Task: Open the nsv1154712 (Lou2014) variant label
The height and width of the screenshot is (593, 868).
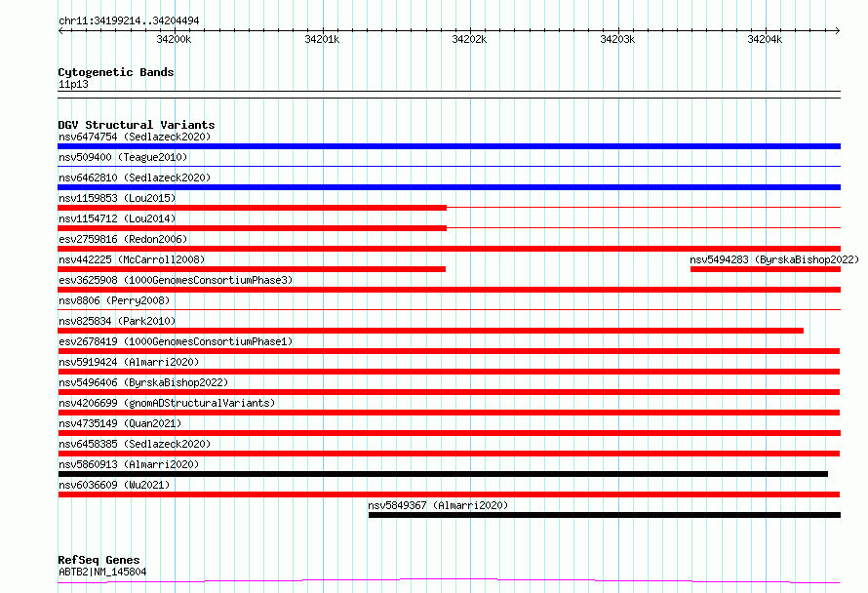Action: [x=117, y=218]
